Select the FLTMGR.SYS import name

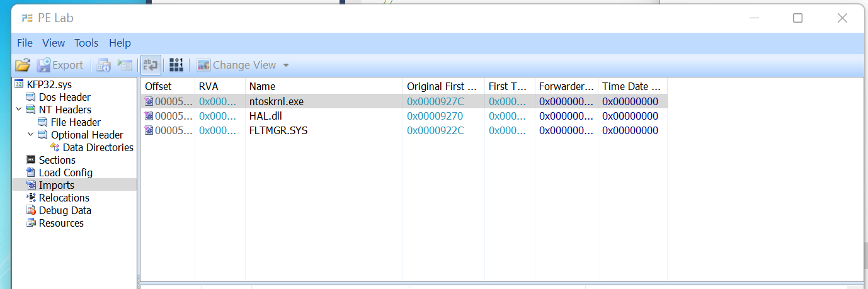pos(278,130)
